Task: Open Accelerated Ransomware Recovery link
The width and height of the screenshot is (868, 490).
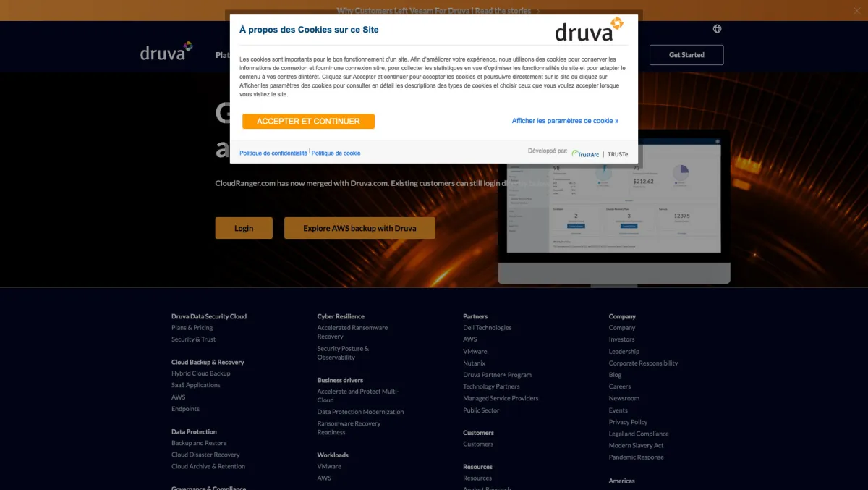Action: (352, 332)
